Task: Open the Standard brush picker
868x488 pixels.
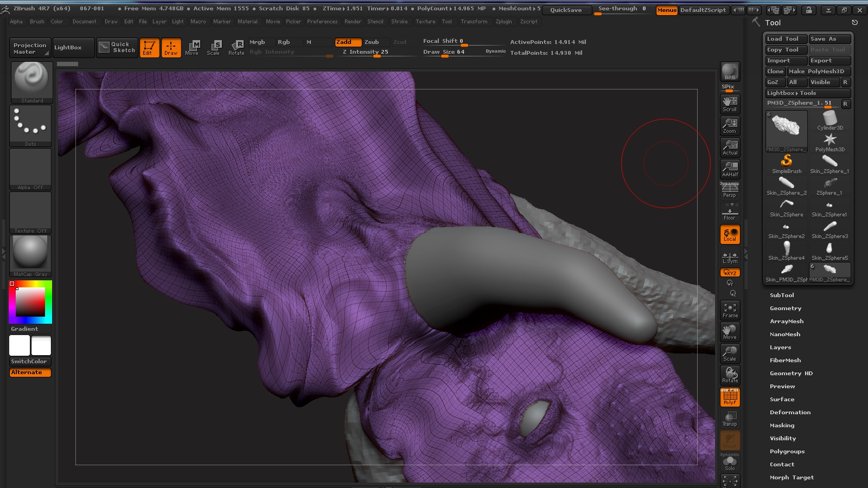Action: (x=31, y=82)
